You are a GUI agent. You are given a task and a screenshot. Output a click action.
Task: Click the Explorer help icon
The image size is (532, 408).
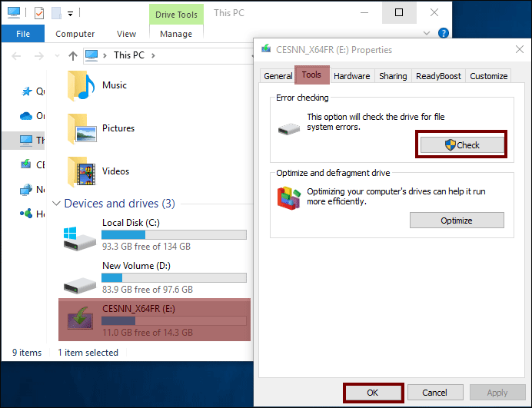(x=444, y=33)
